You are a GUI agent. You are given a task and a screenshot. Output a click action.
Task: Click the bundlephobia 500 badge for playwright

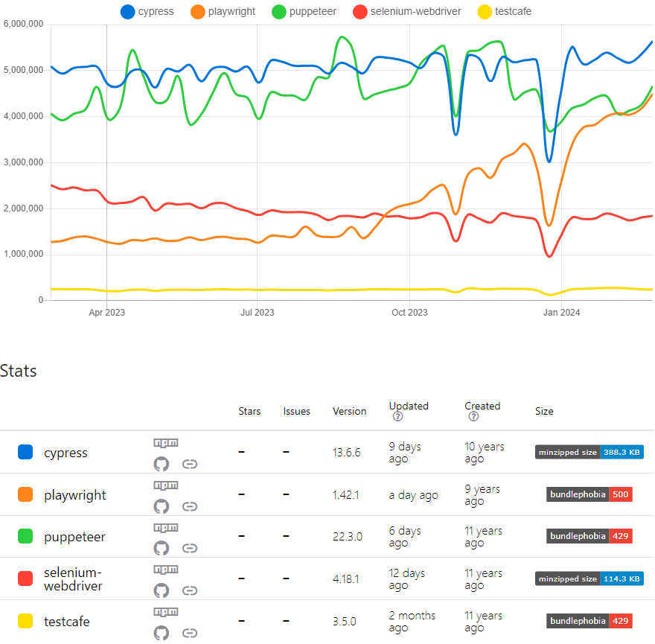(x=589, y=494)
